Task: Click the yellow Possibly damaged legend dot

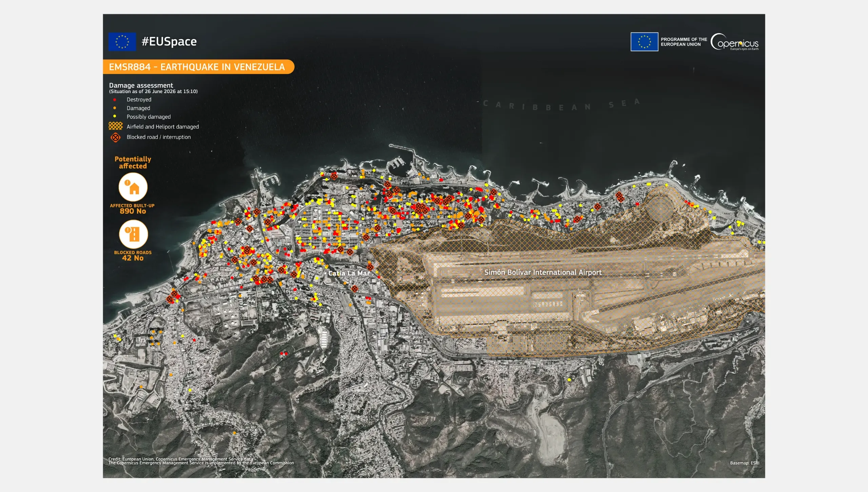Action: 115,116
